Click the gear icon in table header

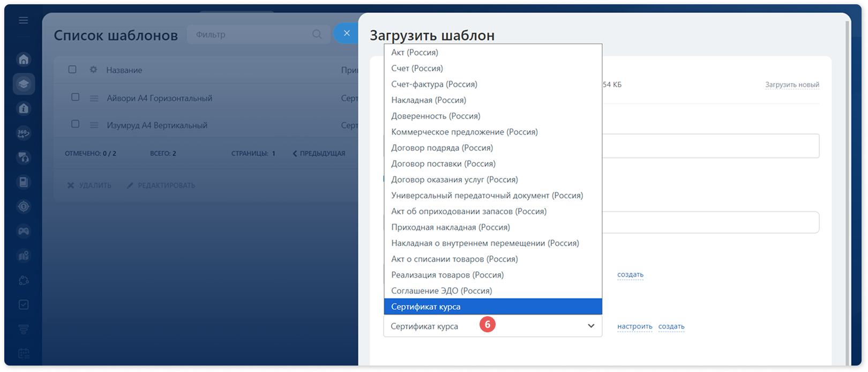click(x=93, y=70)
